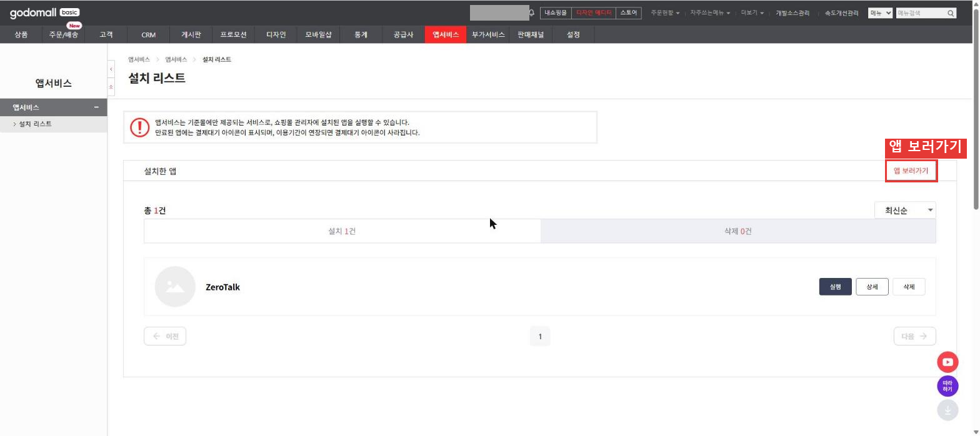Open the 공급사 menu
The width and height of the screenshot is (980, 436).
pyautogui.click(x=404, y=35)
